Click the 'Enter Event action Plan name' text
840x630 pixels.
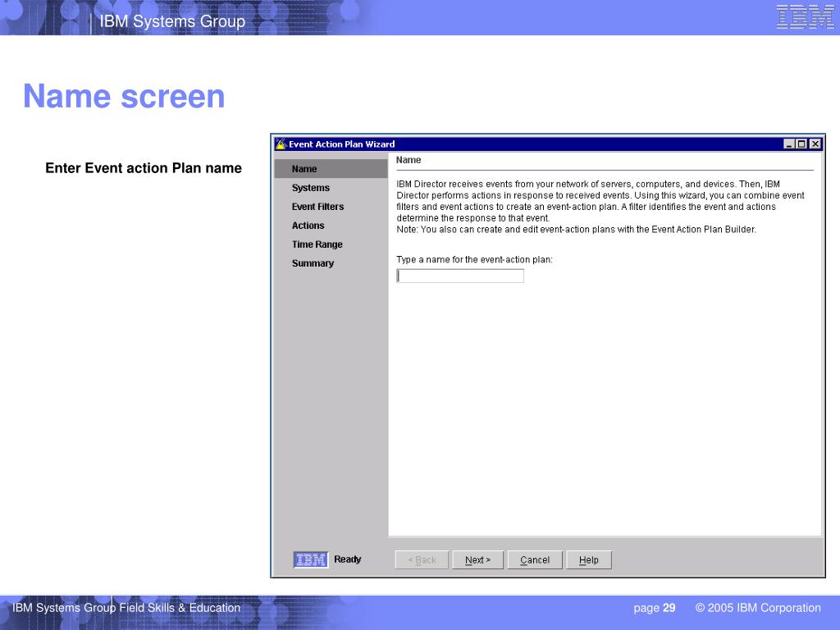(x=144, y=168)
